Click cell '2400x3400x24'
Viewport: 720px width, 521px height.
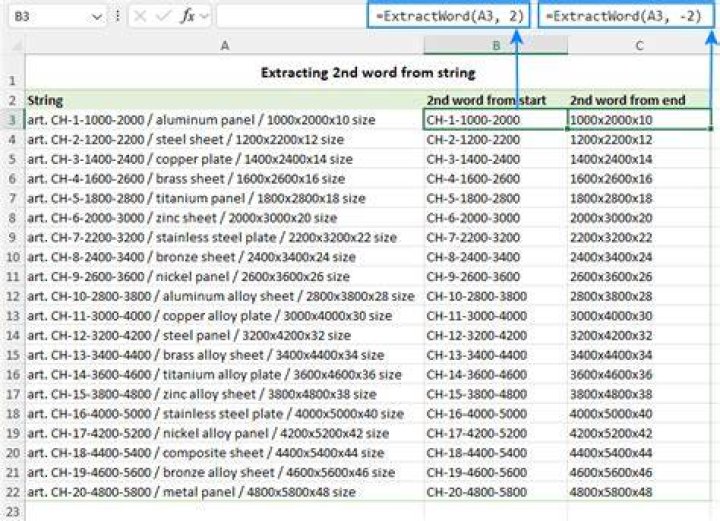pyautogui.click(x=639, y=257)
